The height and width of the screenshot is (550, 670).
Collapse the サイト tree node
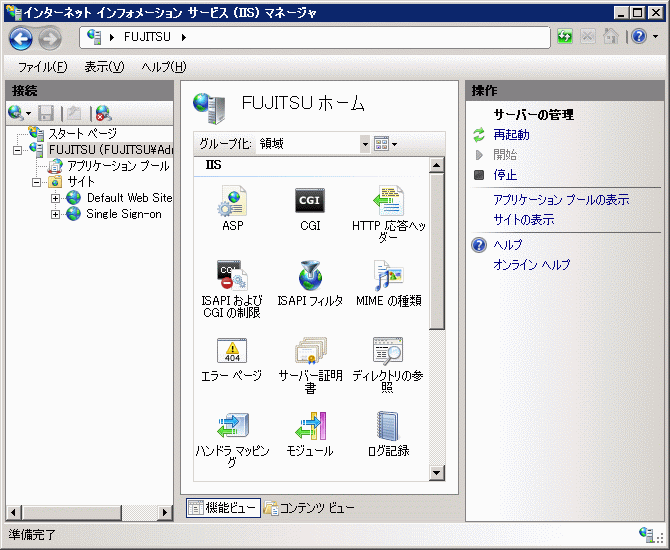[x=37, y=182]
